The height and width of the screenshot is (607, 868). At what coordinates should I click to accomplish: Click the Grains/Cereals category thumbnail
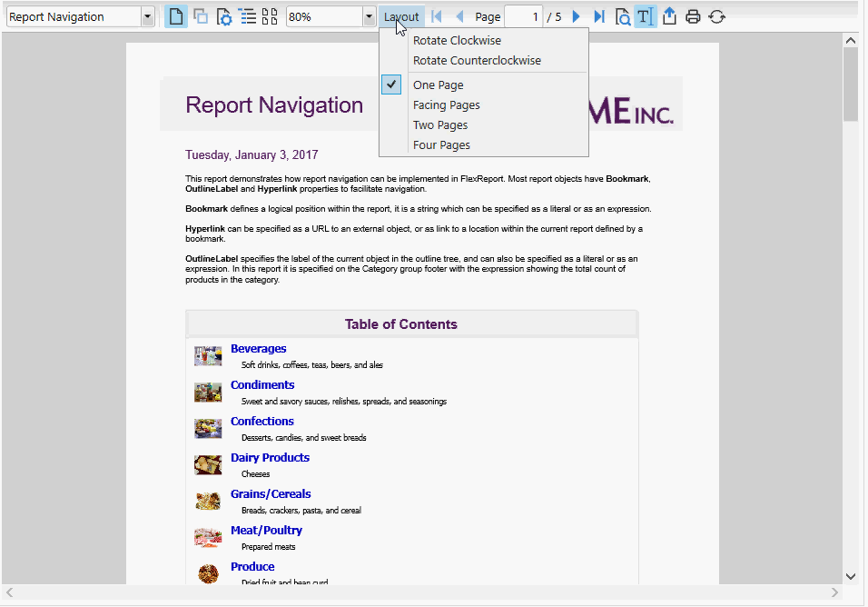tap(208, 501)
